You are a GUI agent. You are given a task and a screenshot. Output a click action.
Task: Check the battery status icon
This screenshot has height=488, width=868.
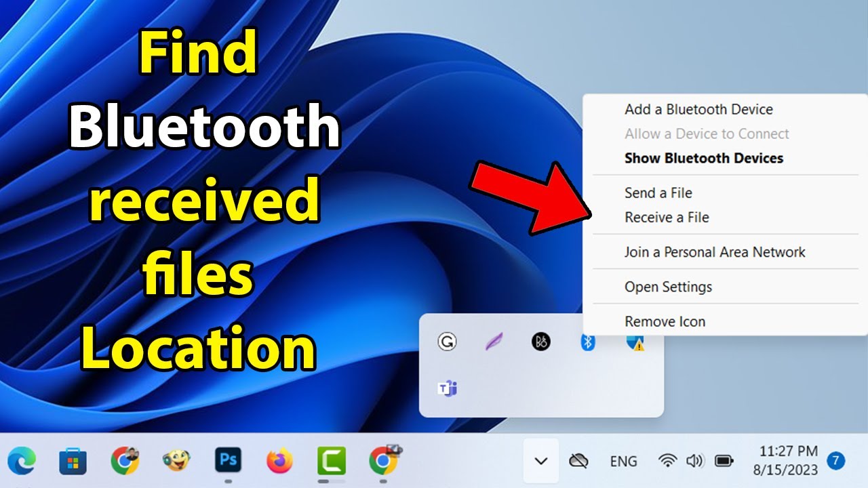coord(724,461)
